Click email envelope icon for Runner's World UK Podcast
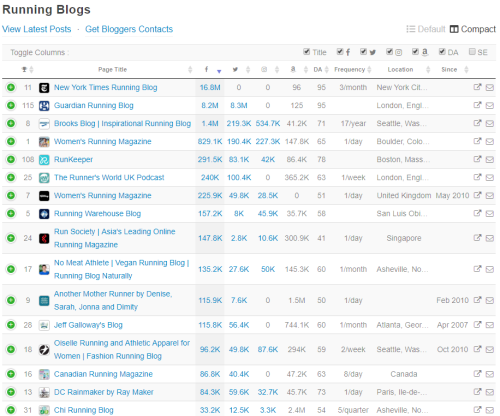Viewport: 500px width, 416px height. coord(489,178)
